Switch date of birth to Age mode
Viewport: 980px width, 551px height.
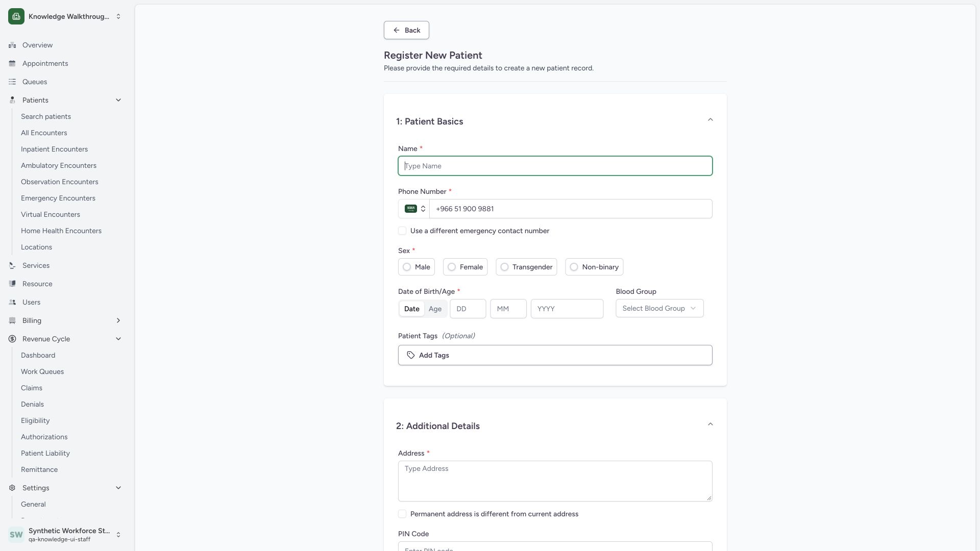(x=435, y=309)
